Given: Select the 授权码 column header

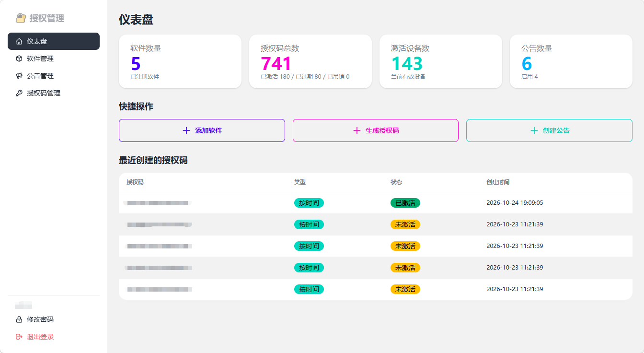Looking at the screenshot, I should [135, 182].
